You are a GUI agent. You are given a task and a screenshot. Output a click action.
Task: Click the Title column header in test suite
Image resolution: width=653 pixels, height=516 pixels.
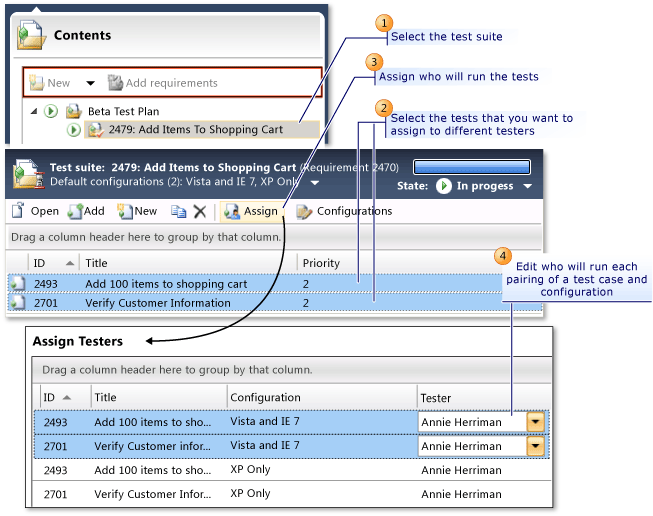point(96,263)
